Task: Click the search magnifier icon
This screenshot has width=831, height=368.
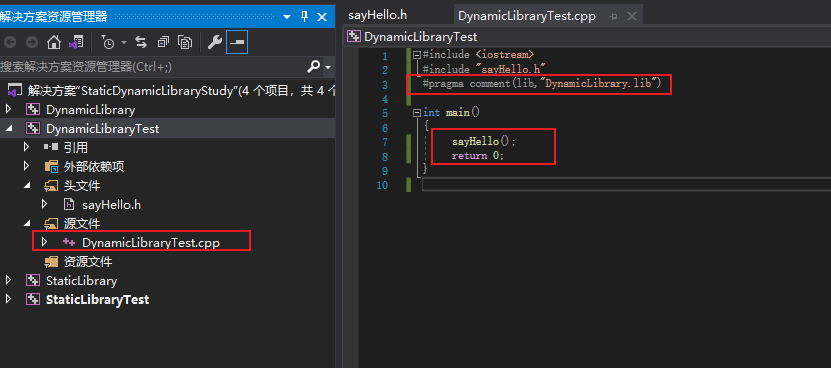Action: pyautogui.click(x=314, y=67)
